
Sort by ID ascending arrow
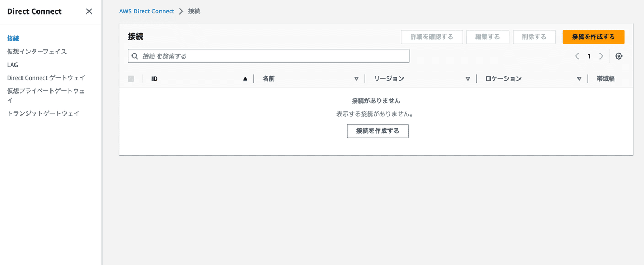tap(245, 78)
